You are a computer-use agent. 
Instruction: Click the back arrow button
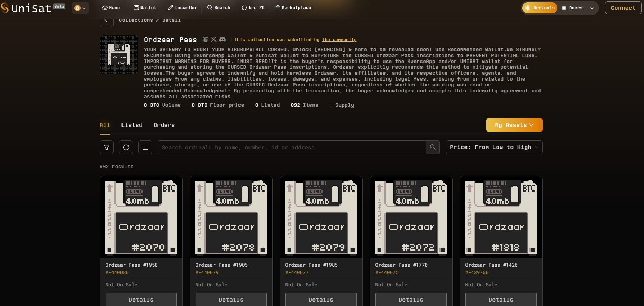(x=107, y=21)
